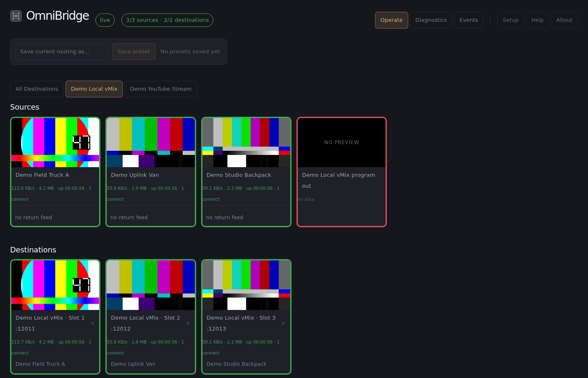Click the assigned Demo Field Truck A label on Slot 1
The height and width of the screenshot is (378, 588).
(40, 364)
